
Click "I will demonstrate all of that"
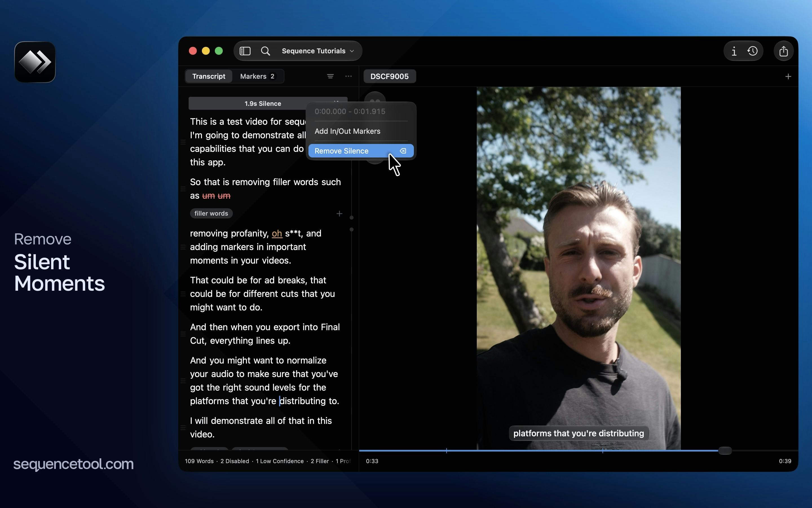pos(247,421)
